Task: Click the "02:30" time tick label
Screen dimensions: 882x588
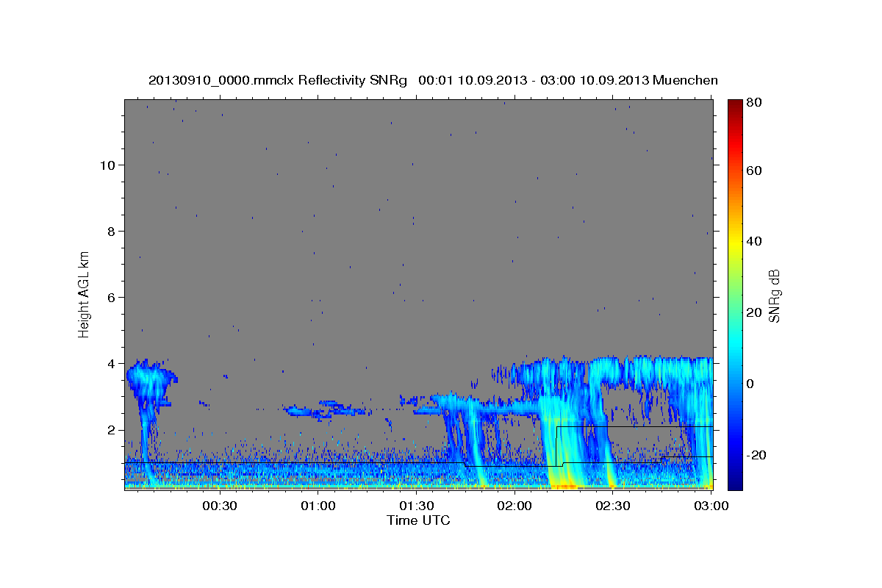Action: [x=613, y=506]
